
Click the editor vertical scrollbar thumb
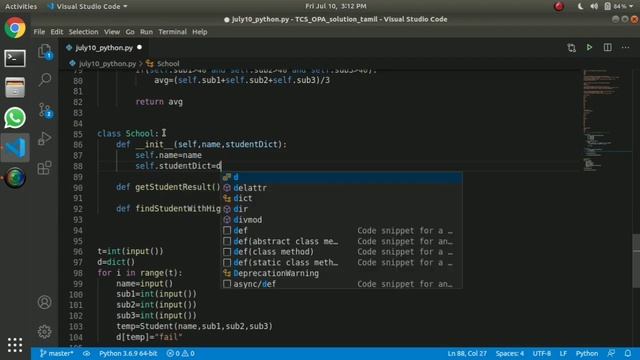(x=636, y=260)
